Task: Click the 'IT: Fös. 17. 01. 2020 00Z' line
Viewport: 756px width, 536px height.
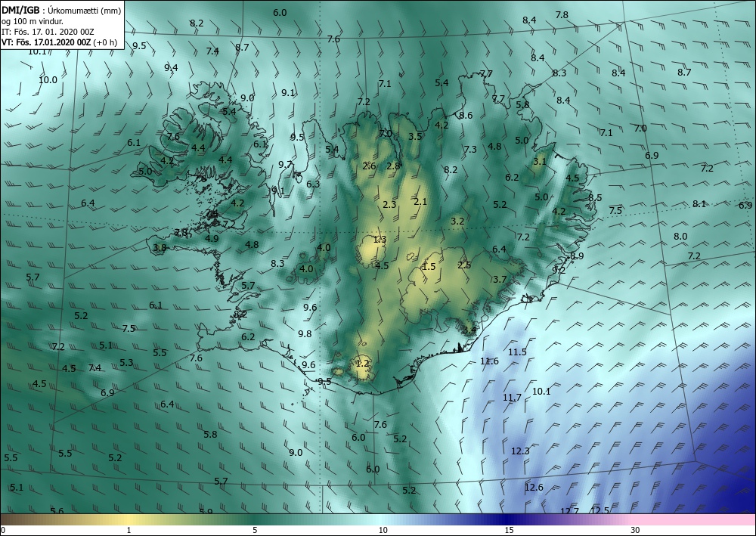Action: [x=48, y=32]
